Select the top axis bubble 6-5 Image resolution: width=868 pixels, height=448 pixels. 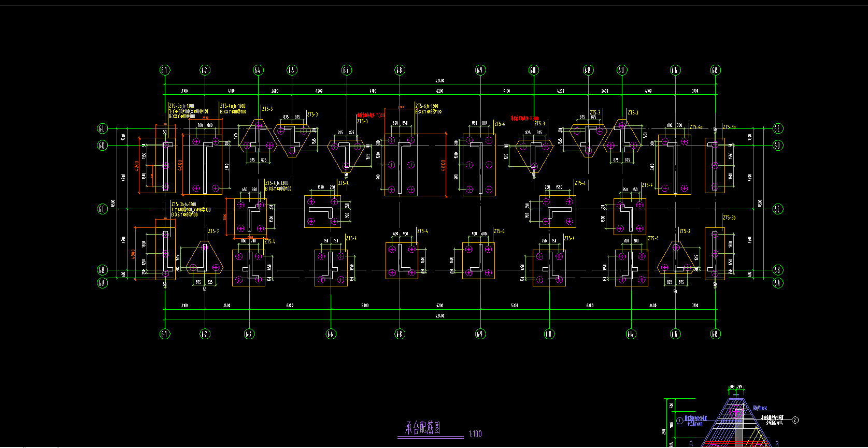point(292,70)
